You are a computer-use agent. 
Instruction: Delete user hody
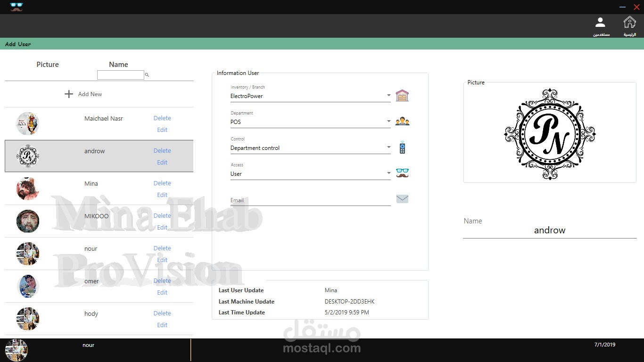(162, 313)
